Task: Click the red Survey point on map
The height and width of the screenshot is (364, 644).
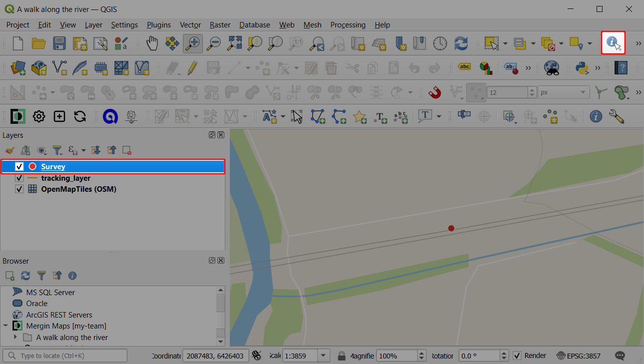Action: (x=451, y=228)
